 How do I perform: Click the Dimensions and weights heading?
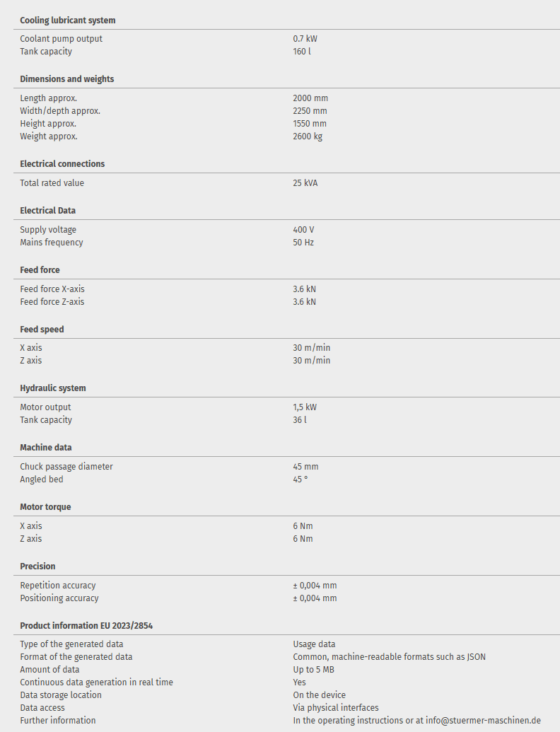coord(66,79)
